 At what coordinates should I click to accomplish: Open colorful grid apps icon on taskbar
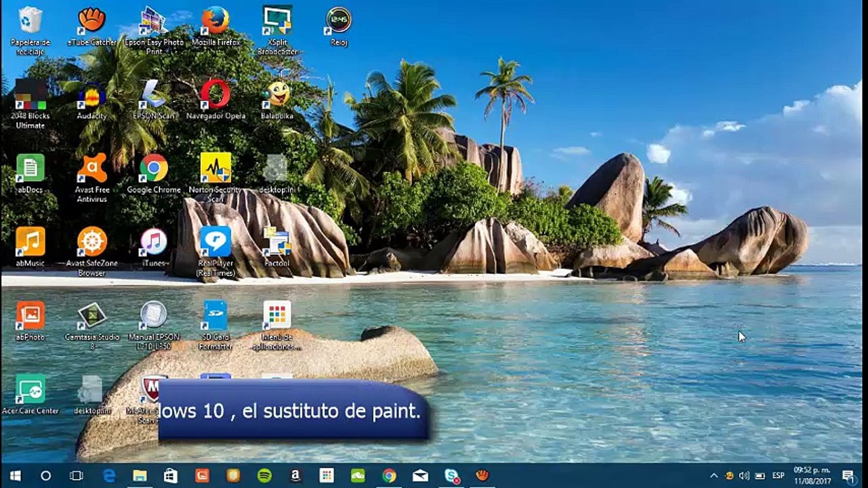click(x=327, y=476)
